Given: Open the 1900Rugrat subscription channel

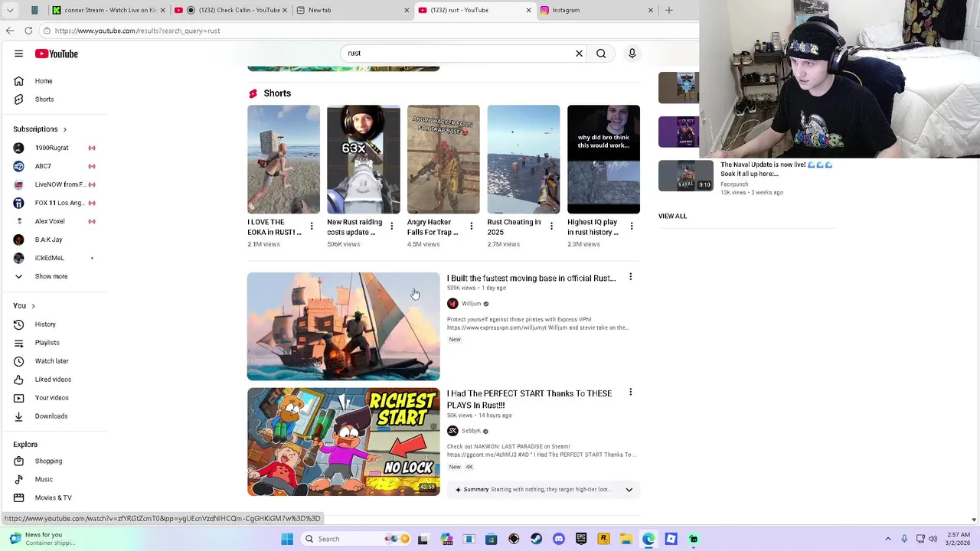Looking at the screenshot, I should coord(54,148).
